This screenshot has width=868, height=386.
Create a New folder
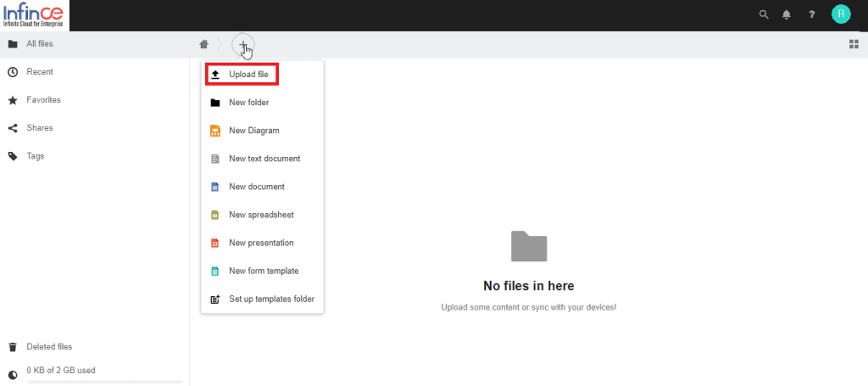248,103
